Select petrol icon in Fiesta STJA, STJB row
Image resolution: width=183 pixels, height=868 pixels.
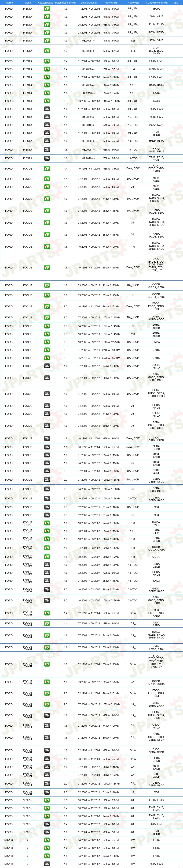[47, 40]
